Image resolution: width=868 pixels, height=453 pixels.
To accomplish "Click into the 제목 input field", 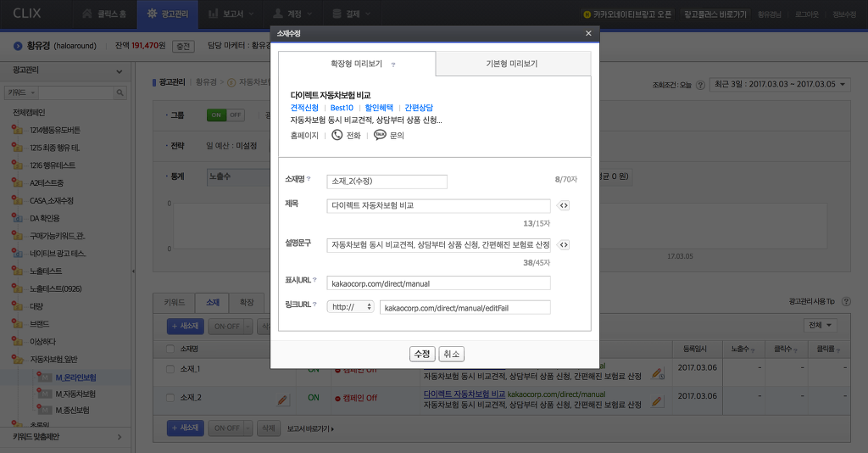I will click(x=439, y=205).
